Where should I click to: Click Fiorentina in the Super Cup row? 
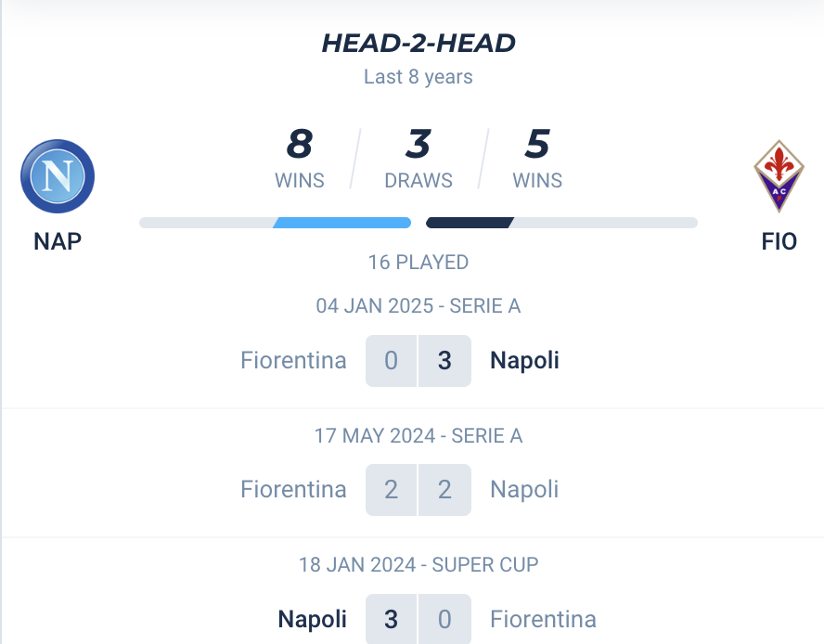543,619
